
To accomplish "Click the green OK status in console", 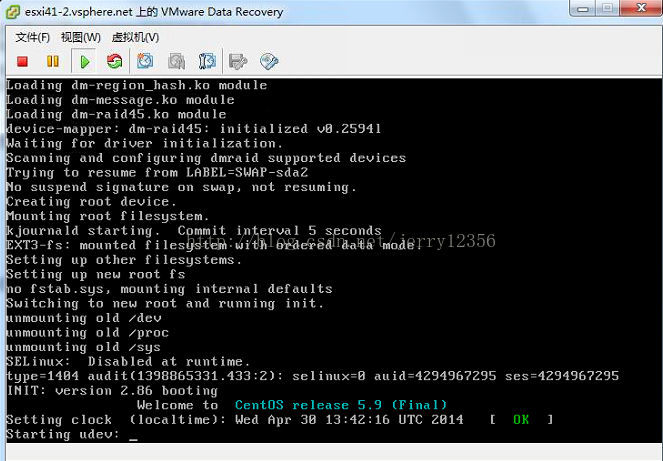I will (521, 420).
